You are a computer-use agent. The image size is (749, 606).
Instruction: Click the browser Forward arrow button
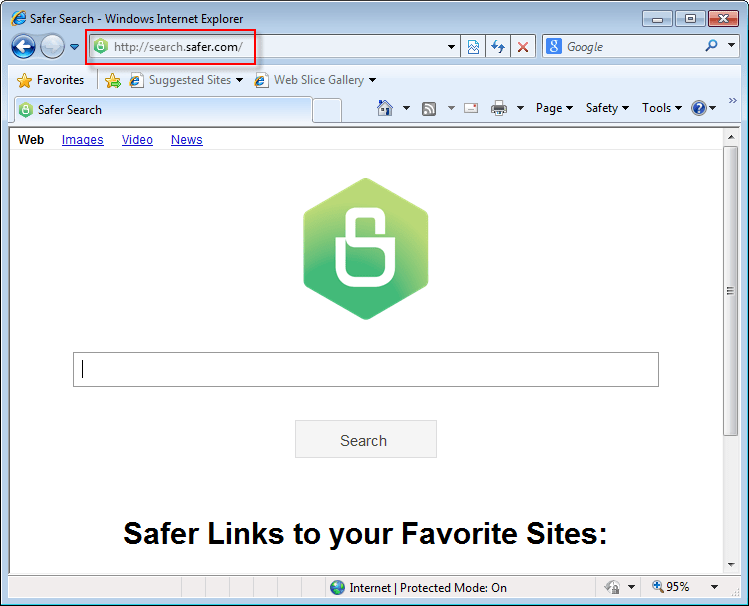tap(52, 47)
